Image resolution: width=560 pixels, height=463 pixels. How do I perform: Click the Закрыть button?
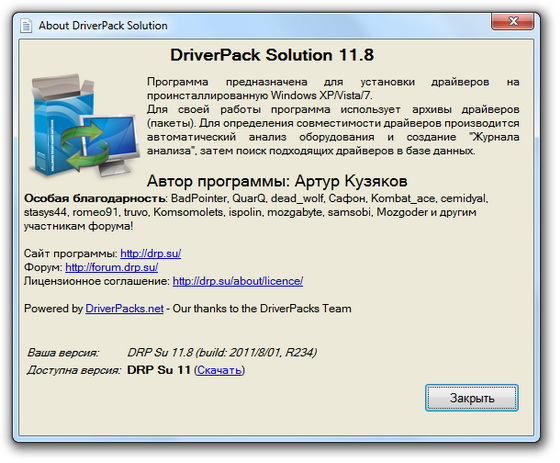tap(471, 398)
